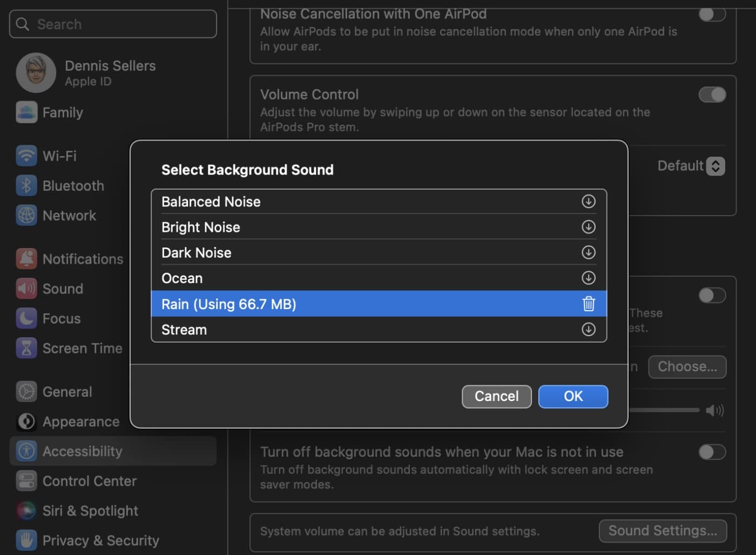Open Bluetooth settings label
The height and width of the screenshot is (555, 756).
click(73, 185)
